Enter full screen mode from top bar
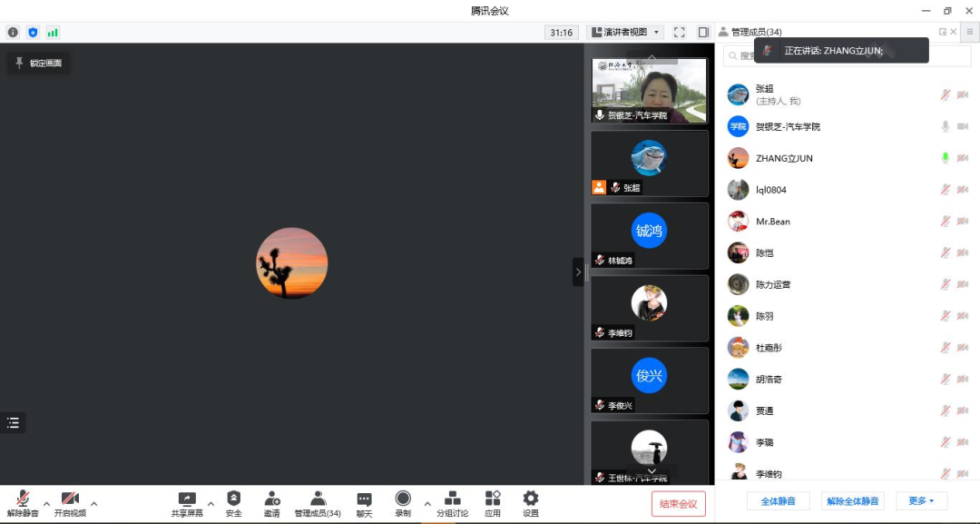Image resolution: width=980 pixels, height=524 pixels. pos(680,32)
